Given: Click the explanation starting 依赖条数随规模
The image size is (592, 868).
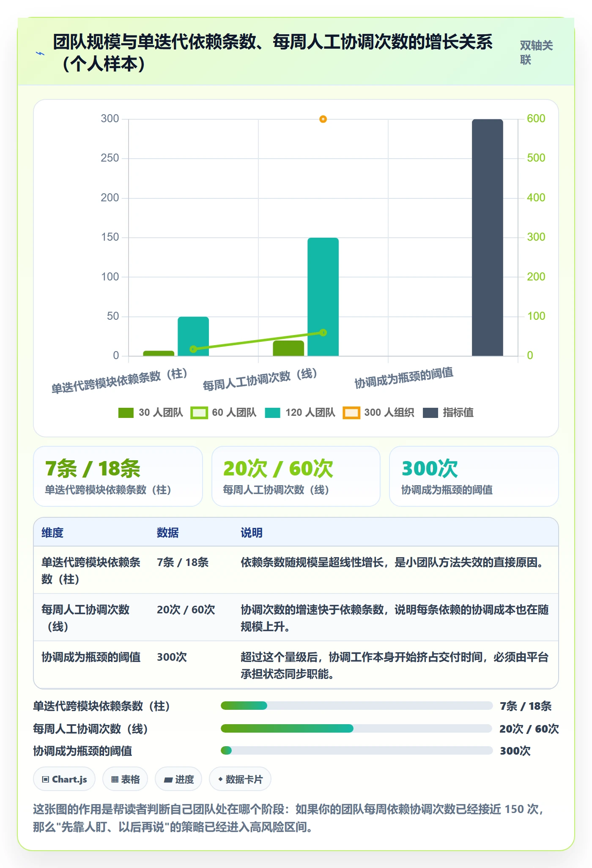Looking at the screenshot, I should point(393,562).
